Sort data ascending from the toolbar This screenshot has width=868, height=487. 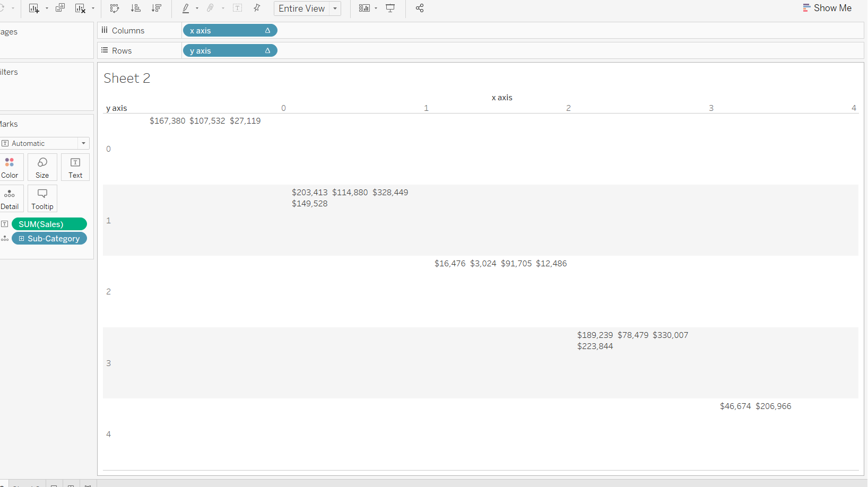point(136,8)
